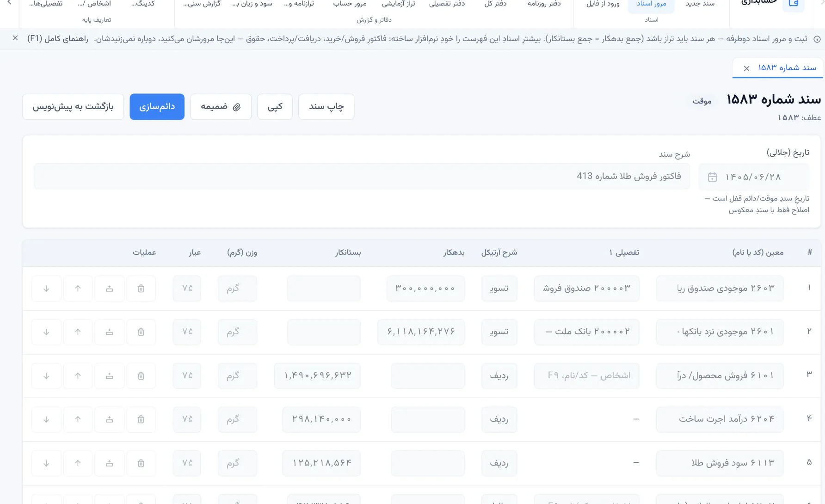Open مرور حساب report
825x504 pixels.
pos(350,4)
